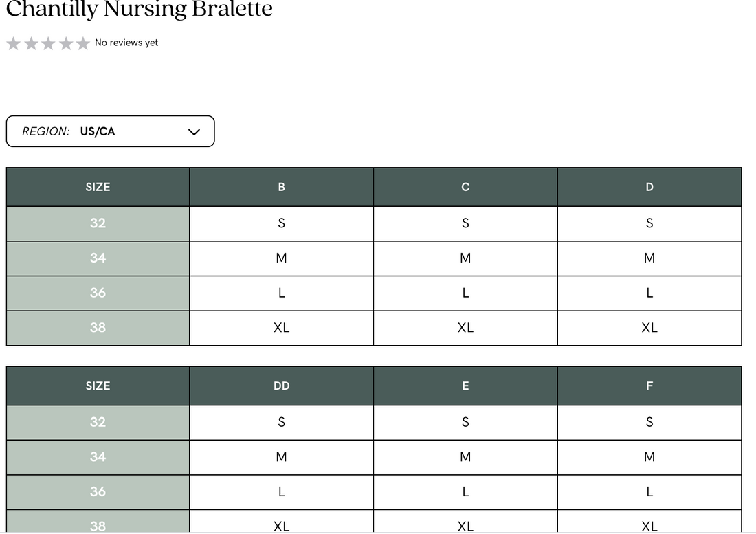Click the chevron arrow in Region selector
The height and width of the screenshot is (534, 756).
click(x=194, y=132)
